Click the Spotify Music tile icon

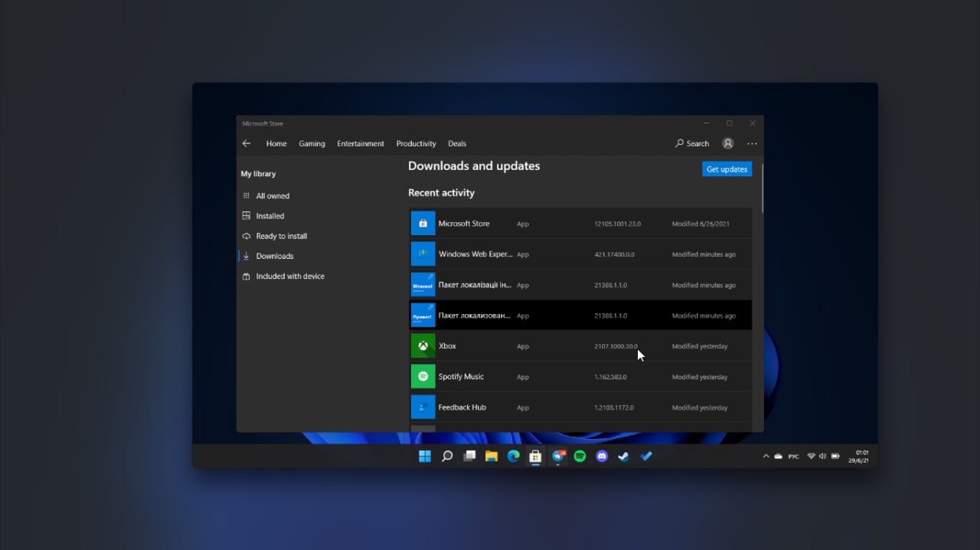tap(423, 377)
